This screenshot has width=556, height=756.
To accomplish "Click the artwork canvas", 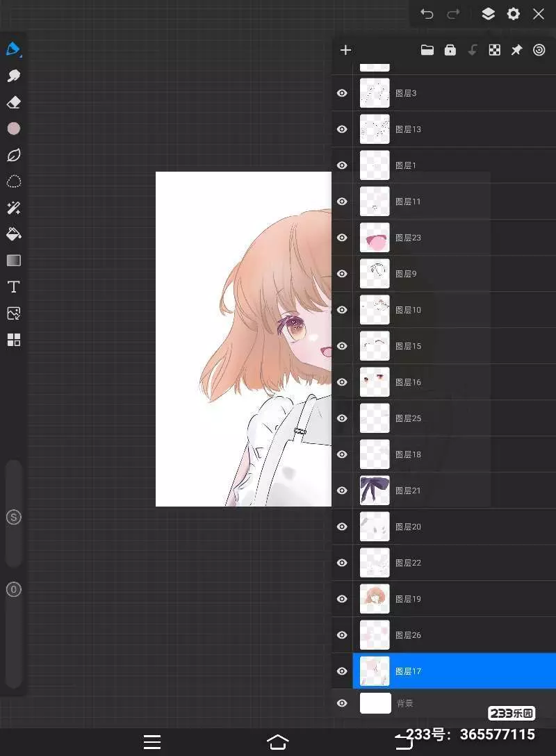I will (243, 339).
